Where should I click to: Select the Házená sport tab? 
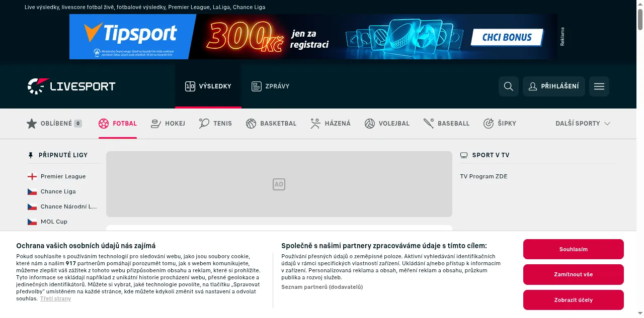tap(331, 124)
